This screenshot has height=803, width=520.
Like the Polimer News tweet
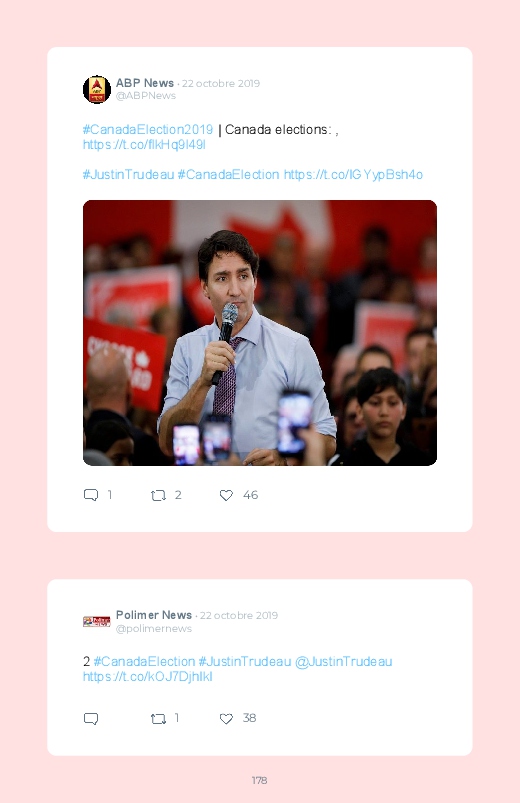(x=226, y=719)
